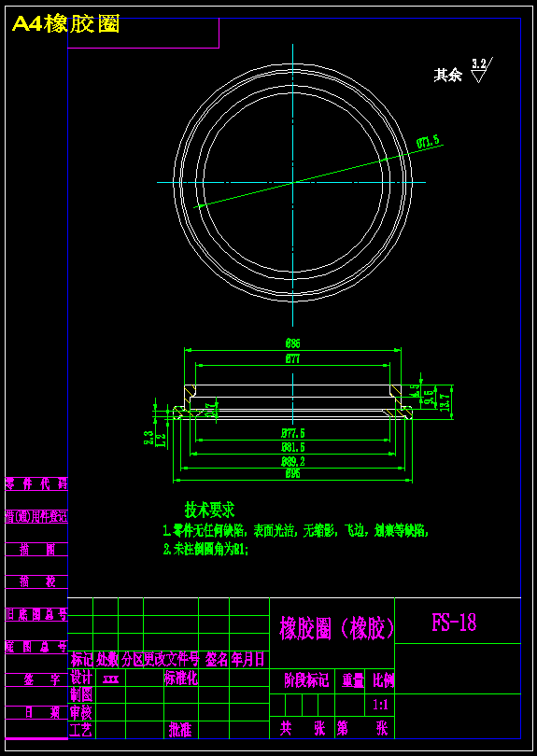This screenshot has height=756, width=537.
Task: Select the 重量 header
Action: click(353, 680)
